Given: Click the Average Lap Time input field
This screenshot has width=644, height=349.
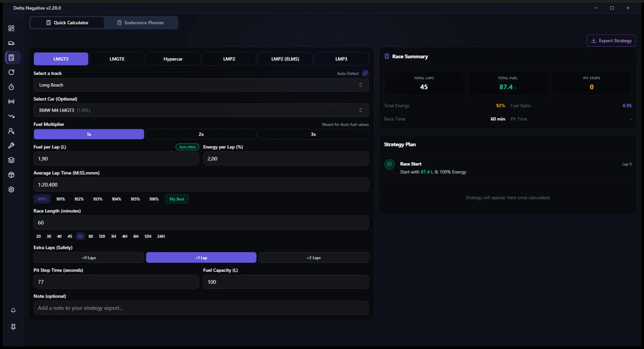Looking at the screenshot, I should point(201,185).
